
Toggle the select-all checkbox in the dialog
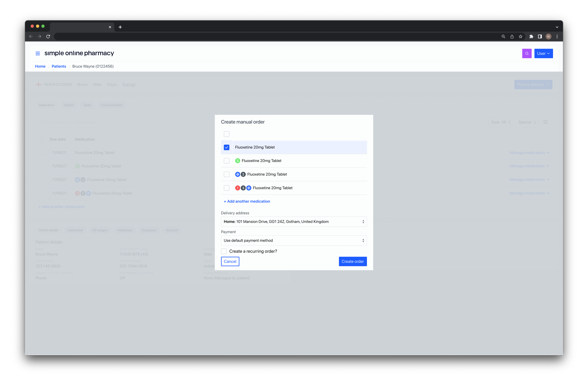tap(227, 134)
